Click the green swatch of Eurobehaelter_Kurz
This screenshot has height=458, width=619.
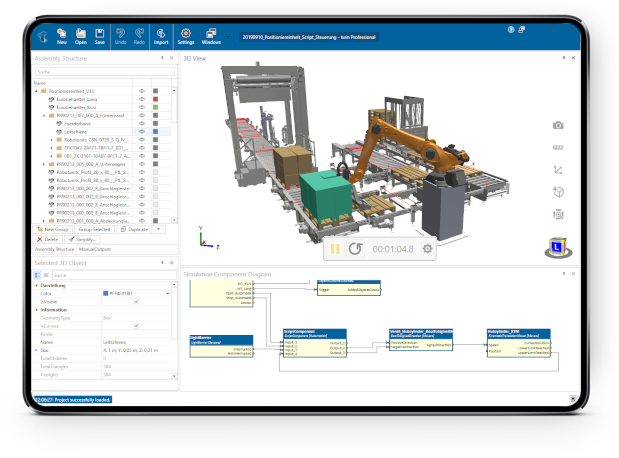click(x=156, y=107)
